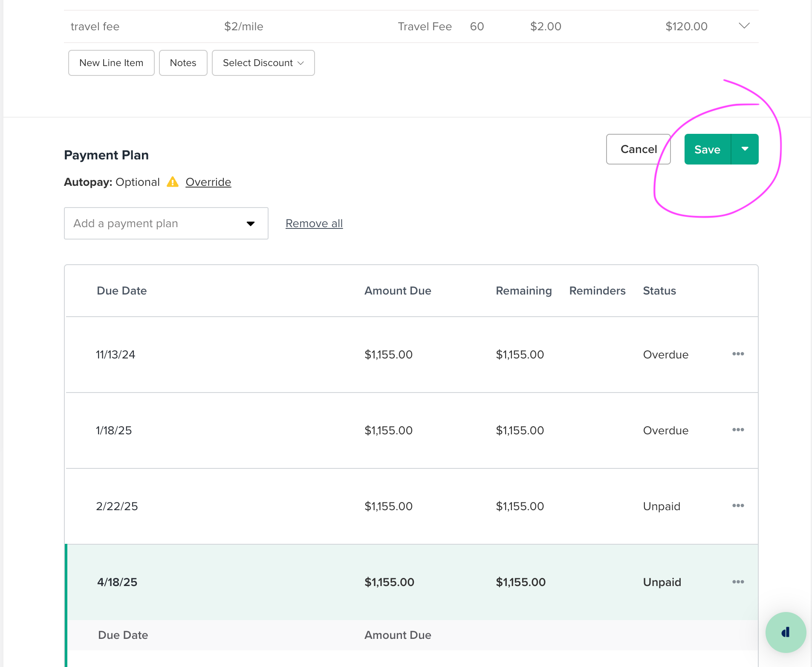
Task: Open options menu for 1/18/25 payment
Action: (738, 430)
